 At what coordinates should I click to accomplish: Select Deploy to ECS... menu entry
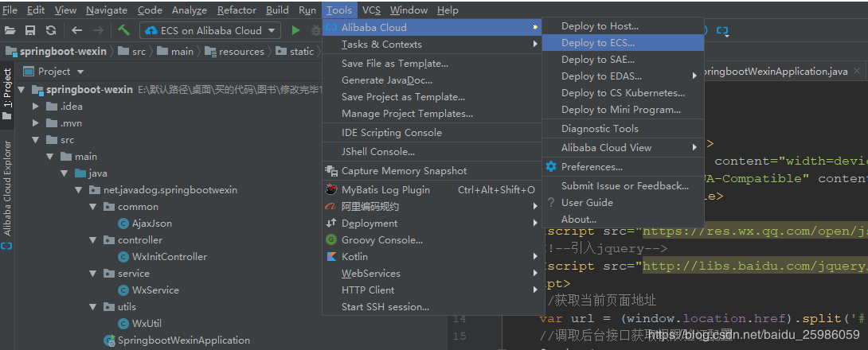597,43
